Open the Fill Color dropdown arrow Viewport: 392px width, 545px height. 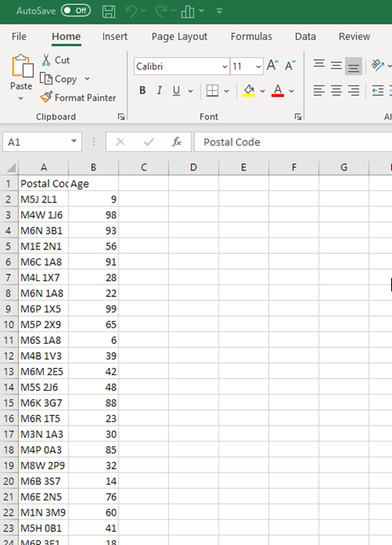point(263,91)
